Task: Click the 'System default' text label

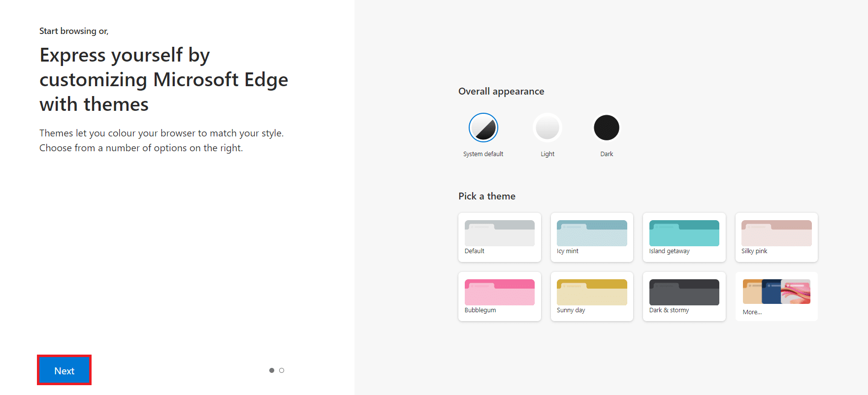Action: [483, 154]
